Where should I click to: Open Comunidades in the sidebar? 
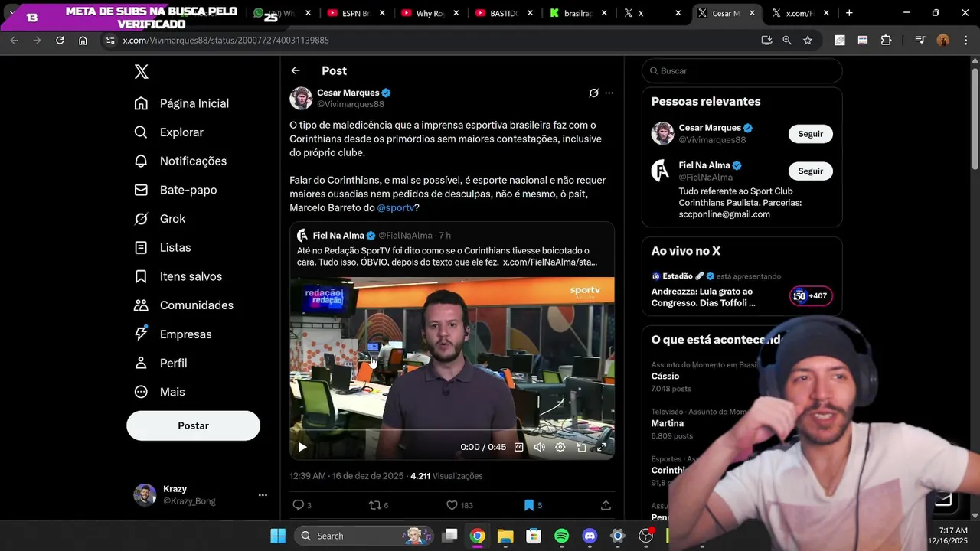tap(184, 305)
